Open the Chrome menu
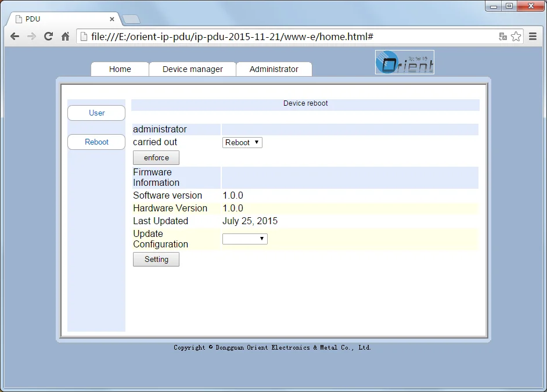 click(x=532, y=36)
